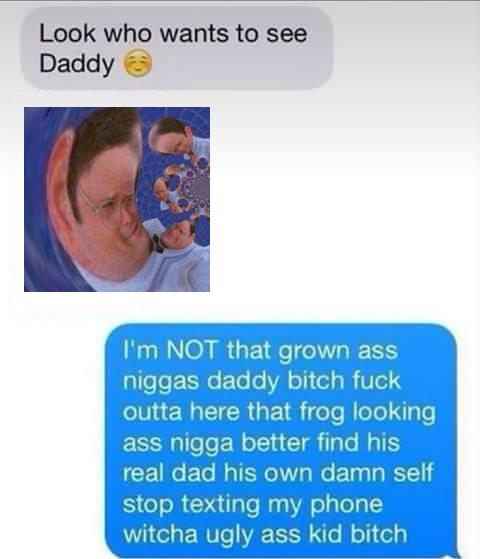Click the "stop texting my phone" line
Viewport: 480px width, 559px height.
[253, 504]
